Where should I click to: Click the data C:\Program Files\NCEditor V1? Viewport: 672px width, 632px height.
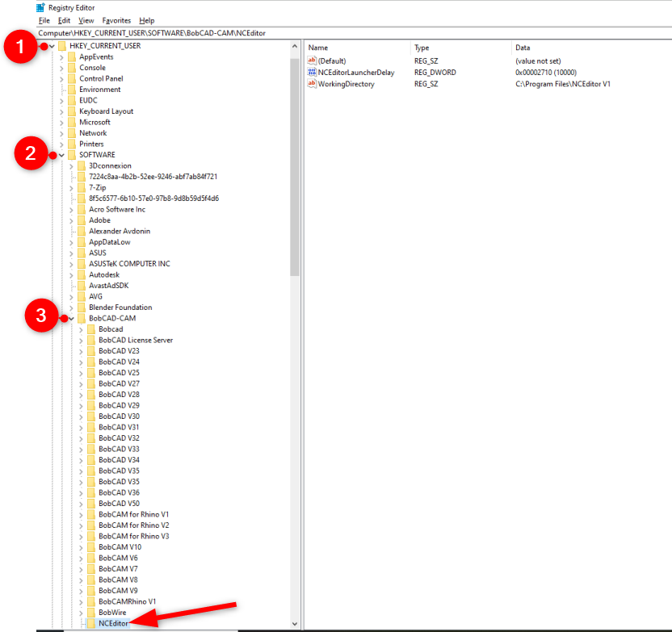563,84
